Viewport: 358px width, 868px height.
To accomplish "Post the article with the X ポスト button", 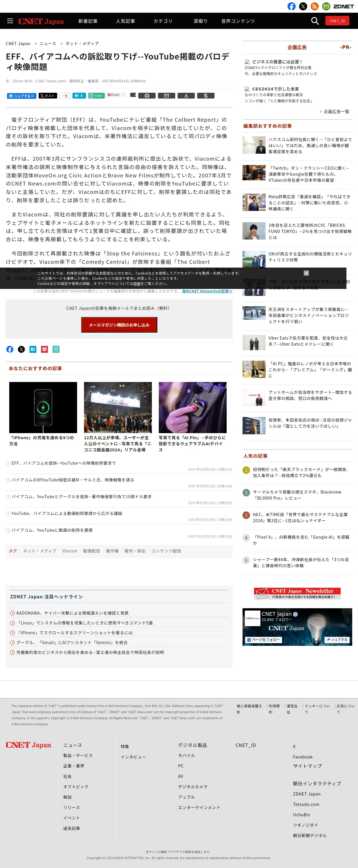I will click(48, 96).
